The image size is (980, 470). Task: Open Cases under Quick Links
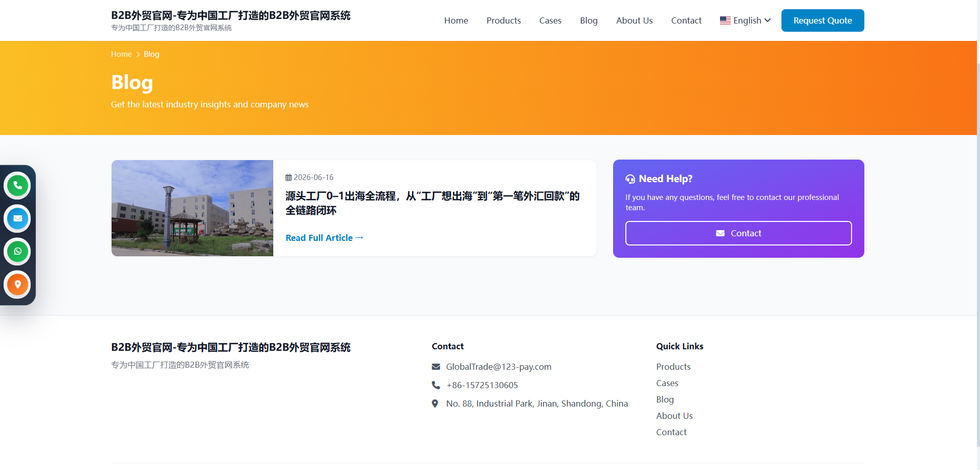[x=667, y=383]
